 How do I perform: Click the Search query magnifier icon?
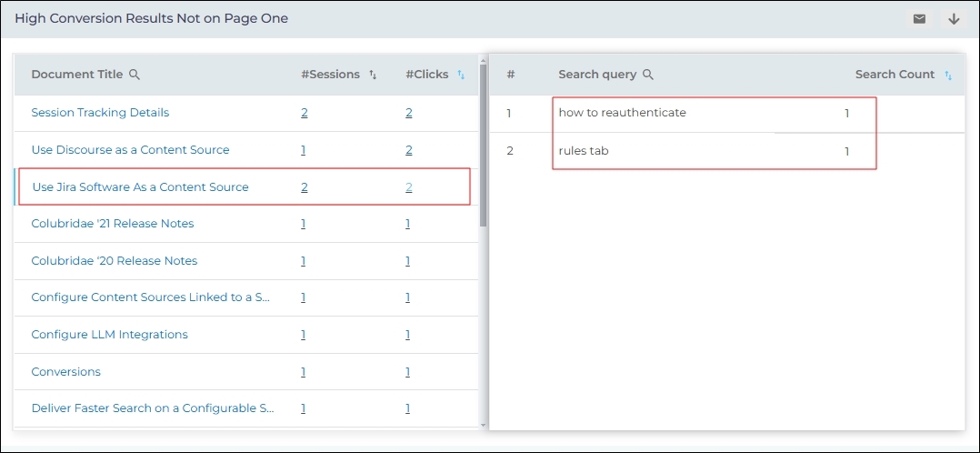(648, 75)
